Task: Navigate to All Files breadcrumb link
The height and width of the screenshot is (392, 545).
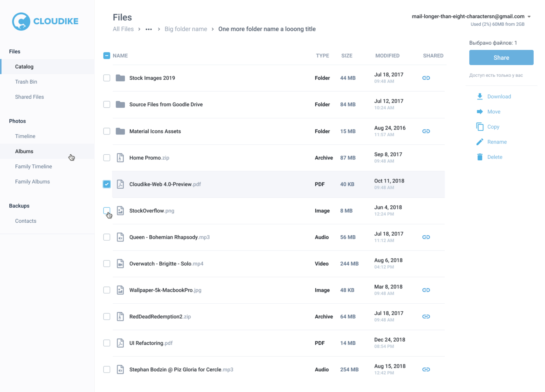Action: pyautogui.click(x=123, y=29)
